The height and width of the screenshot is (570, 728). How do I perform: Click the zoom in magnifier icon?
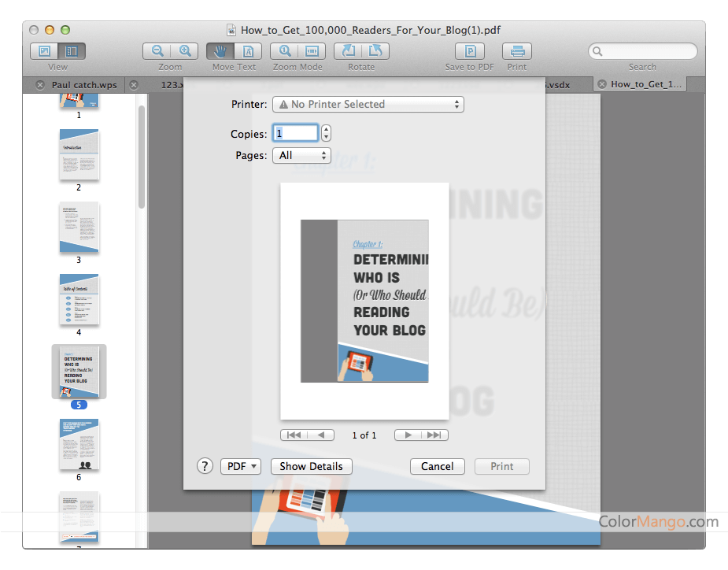[x=186, y=50]
